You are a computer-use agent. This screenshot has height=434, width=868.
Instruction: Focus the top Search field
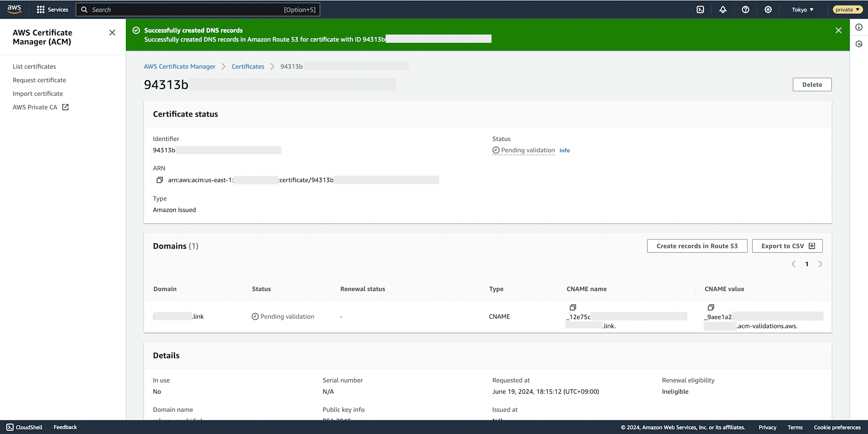point(198,10)
